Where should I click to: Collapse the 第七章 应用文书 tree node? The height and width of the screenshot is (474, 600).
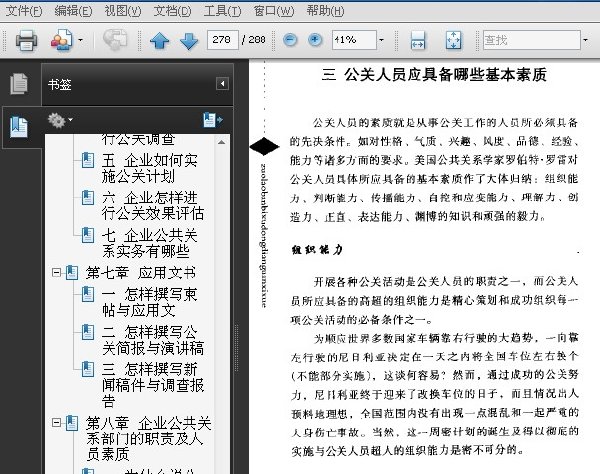[x=56, y=272]
